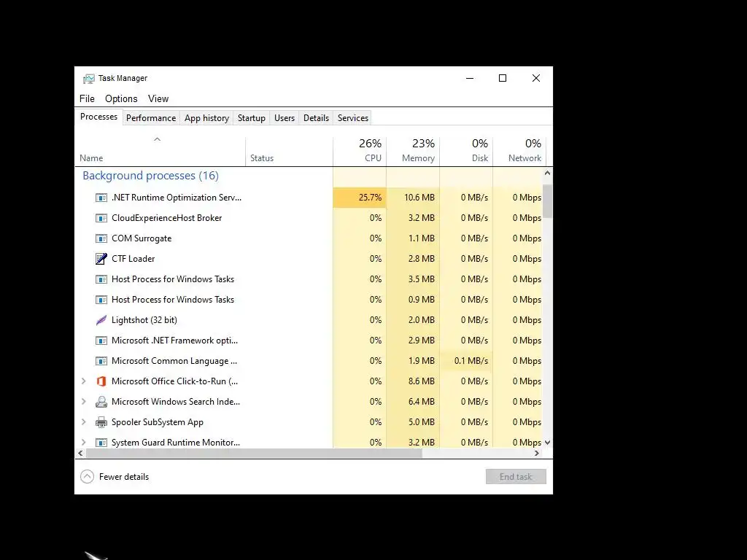
Task: Click the vertical scrollbar up arrow
Action: pos(547,174)
